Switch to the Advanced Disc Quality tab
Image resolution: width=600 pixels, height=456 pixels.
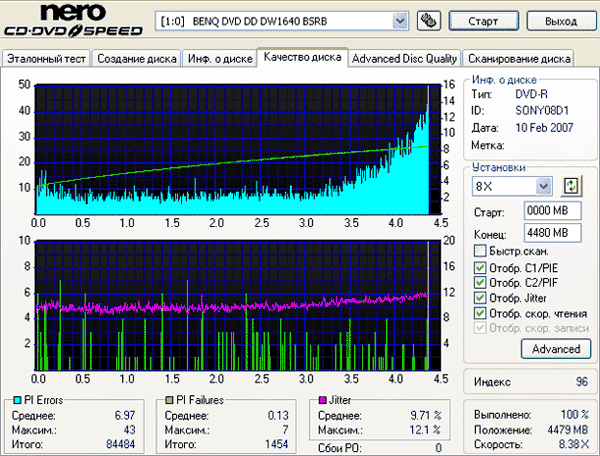click(404, 58)
